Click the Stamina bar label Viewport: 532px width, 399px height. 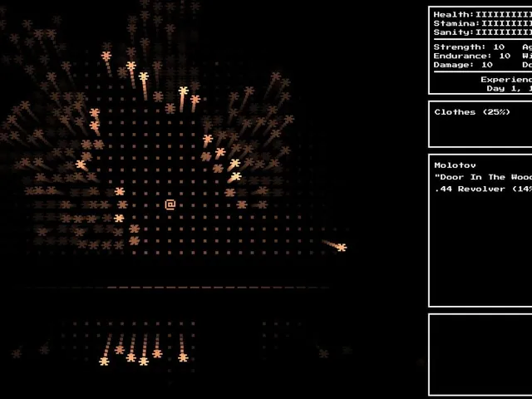456,23
